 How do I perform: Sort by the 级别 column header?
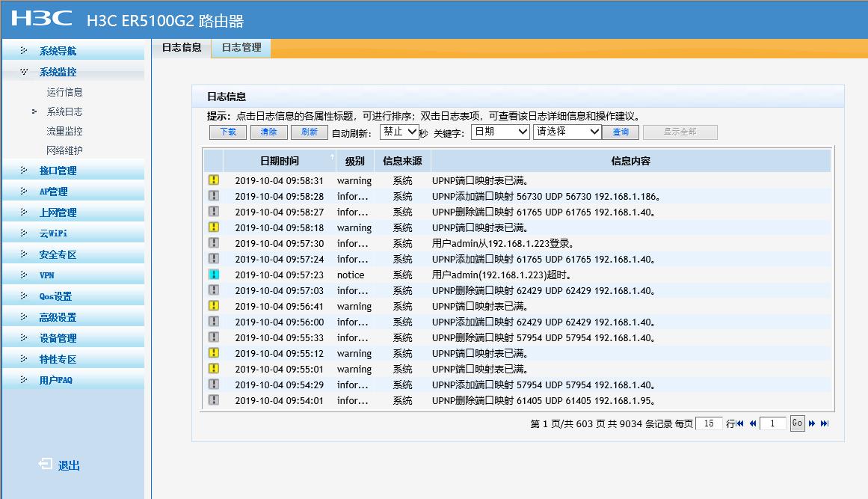pyautogui.click(x=355, y=161)
